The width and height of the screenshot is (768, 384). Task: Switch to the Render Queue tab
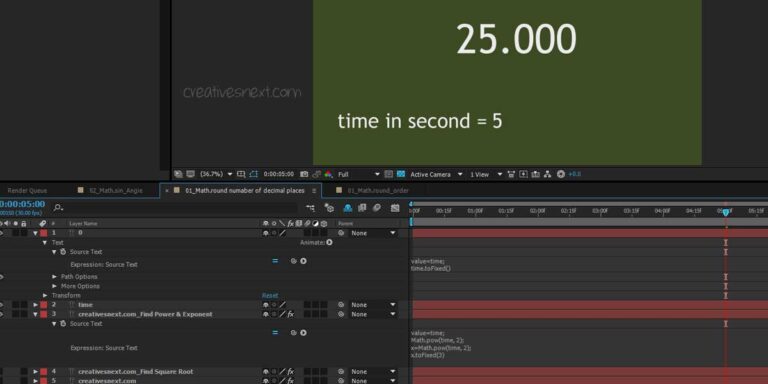point(27,191)
